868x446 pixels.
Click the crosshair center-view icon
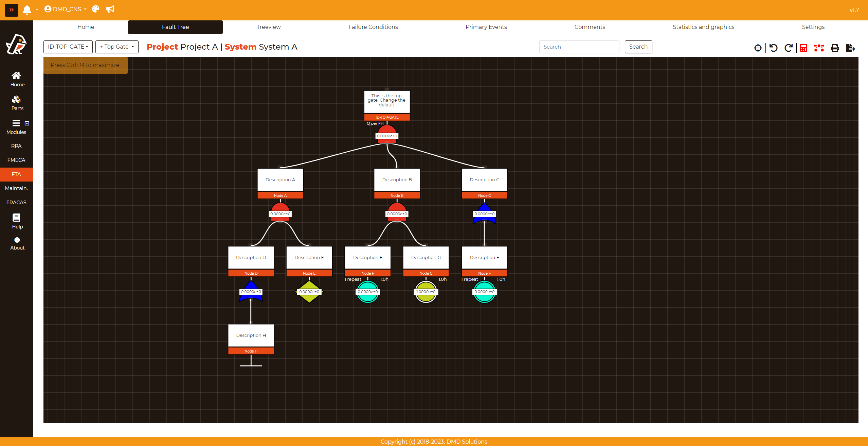(758, 48)
